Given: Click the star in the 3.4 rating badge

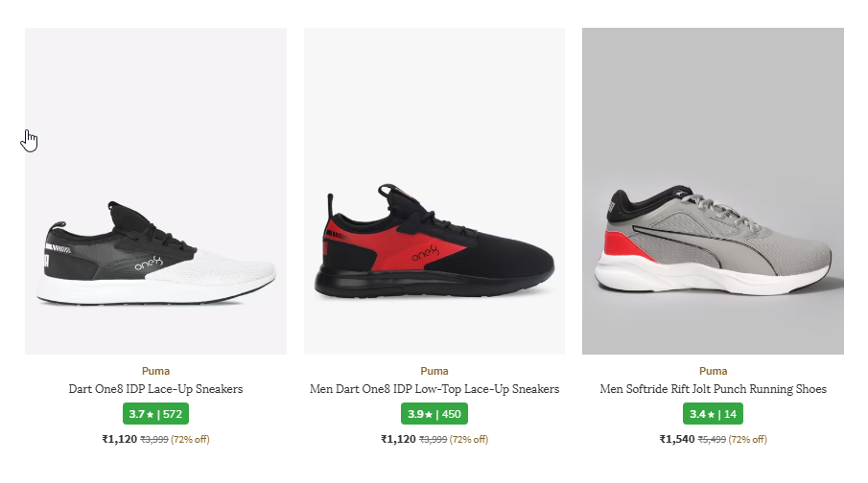Looking at the screenshot, I should (711, 415).
